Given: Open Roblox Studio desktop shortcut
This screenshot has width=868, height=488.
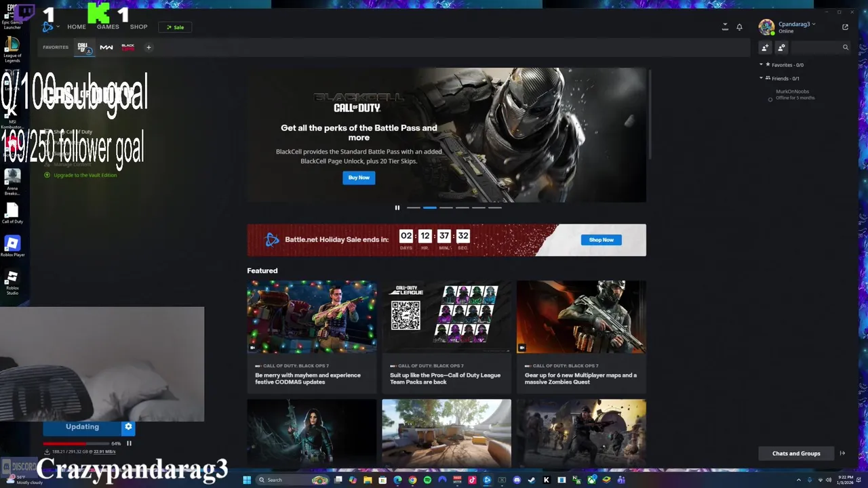Looking at the screenshot, I should pyautogui.click(x=12, y=283).
